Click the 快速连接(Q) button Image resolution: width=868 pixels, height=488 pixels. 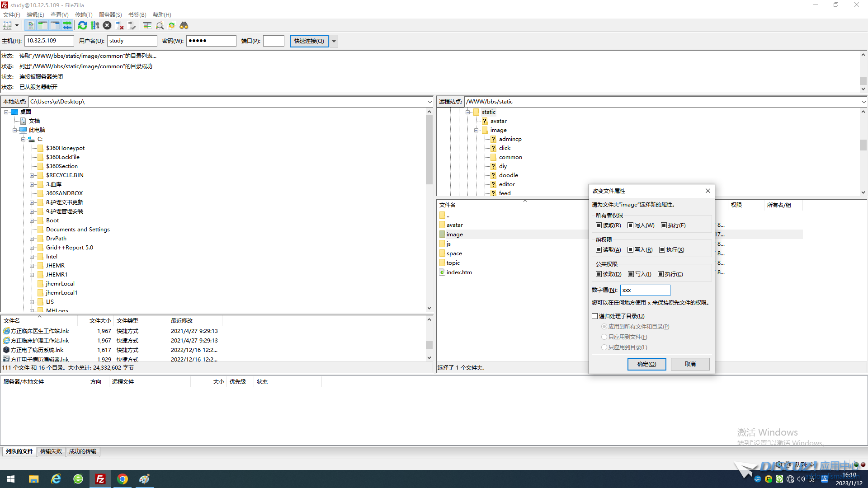point(309,41)
